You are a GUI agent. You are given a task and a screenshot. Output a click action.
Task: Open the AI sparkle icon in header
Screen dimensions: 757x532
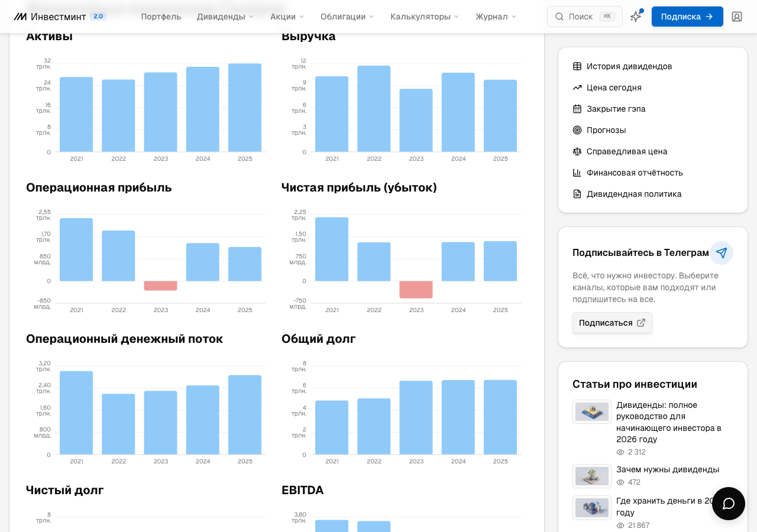(636, 17)
